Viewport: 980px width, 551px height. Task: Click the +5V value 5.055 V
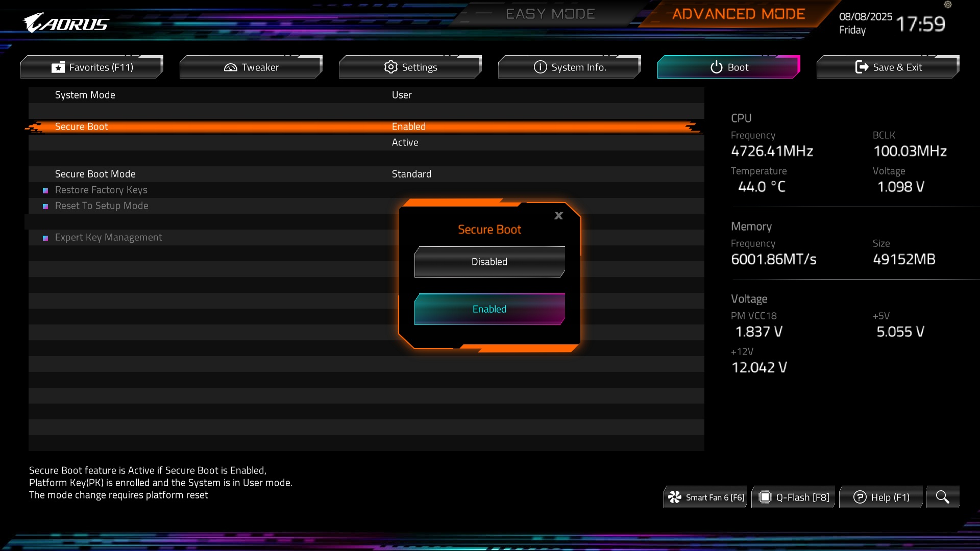pyautogui.click(x=900, y=332)
